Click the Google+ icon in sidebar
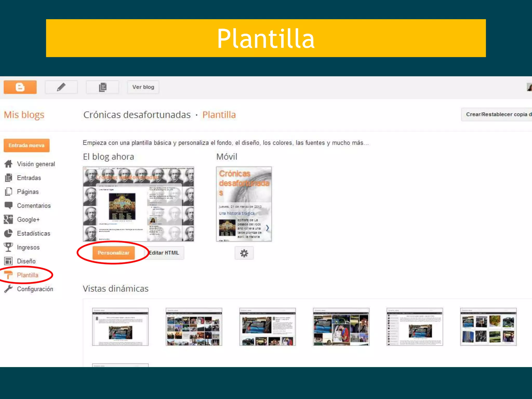The height and width of the screenshot is (399, 532). pyautogui.click(x=8, y=220)
